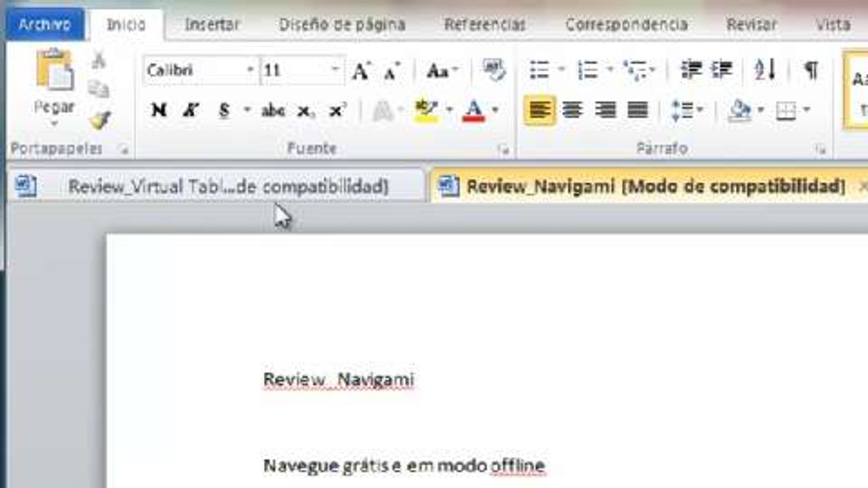The height and width of the screenshot is (488, 868).
Task: Increase font size with Grow Font
Action: coord(361,70)
